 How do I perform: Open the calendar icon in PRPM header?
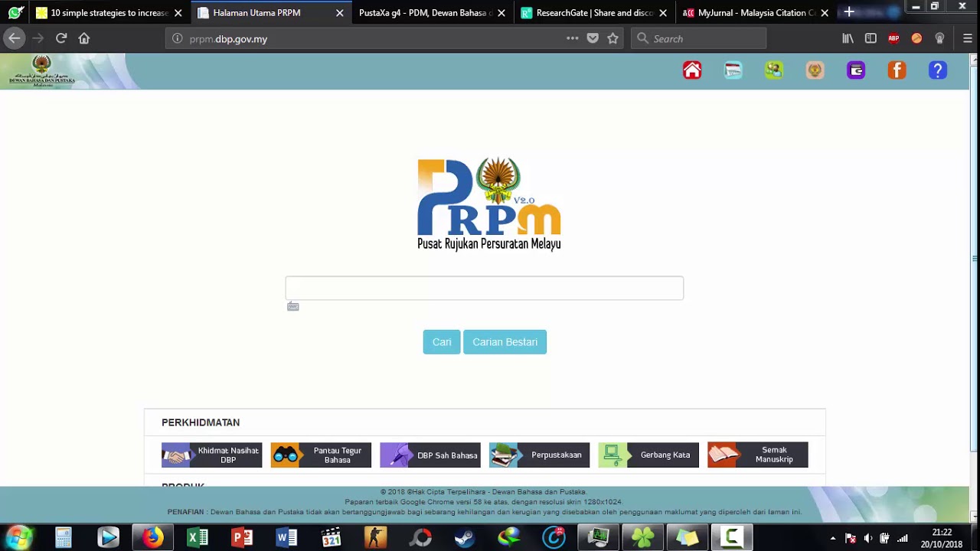click(x=733, y=70)
